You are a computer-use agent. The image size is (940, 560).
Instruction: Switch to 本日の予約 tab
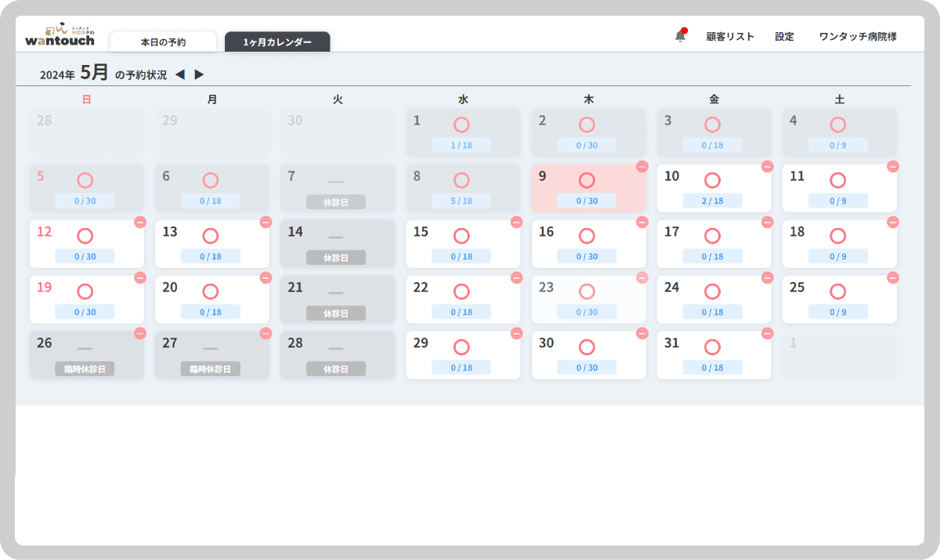[163, 42]
